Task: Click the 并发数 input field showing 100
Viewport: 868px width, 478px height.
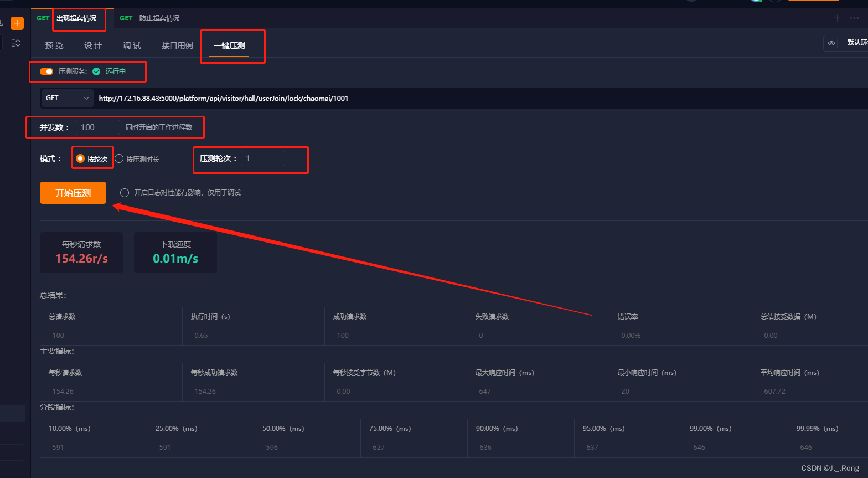Action: tap(98, 127)
